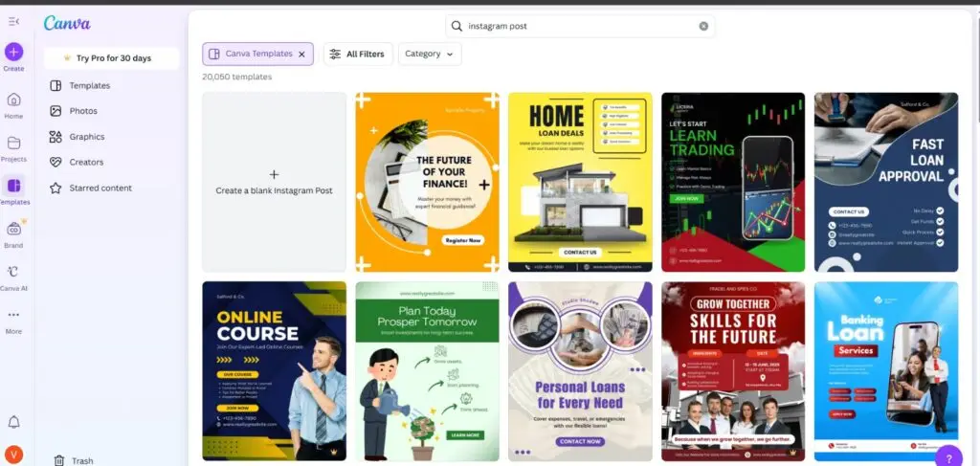Click the More dots icon
This screenshot has height=466, width=980.
13,315
